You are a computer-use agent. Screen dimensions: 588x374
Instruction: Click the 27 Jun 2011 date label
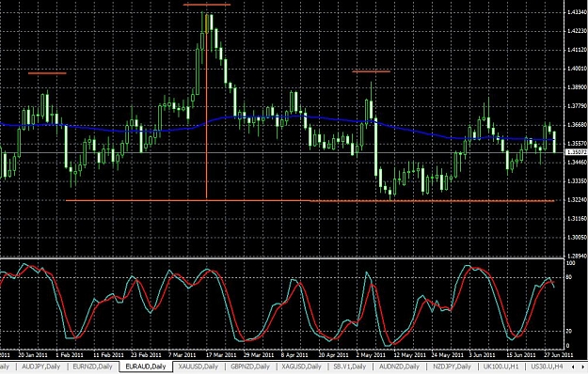click(559, 354)
